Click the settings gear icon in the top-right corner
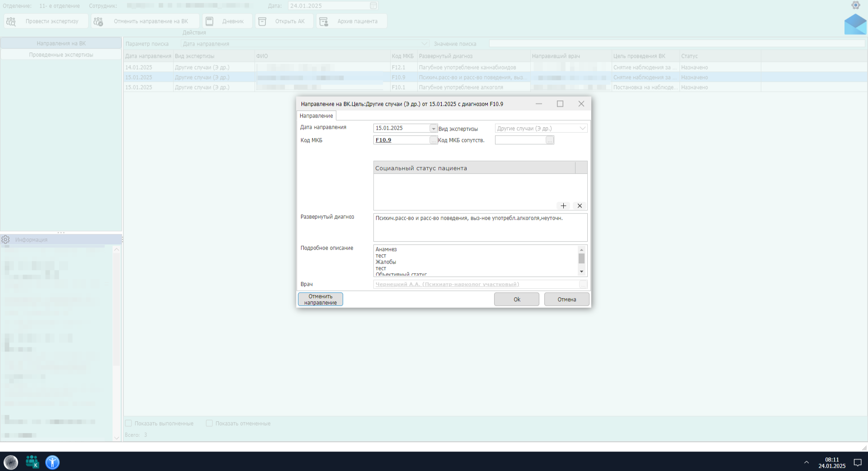Screen dimensions: 868x471 click(855, 5)
